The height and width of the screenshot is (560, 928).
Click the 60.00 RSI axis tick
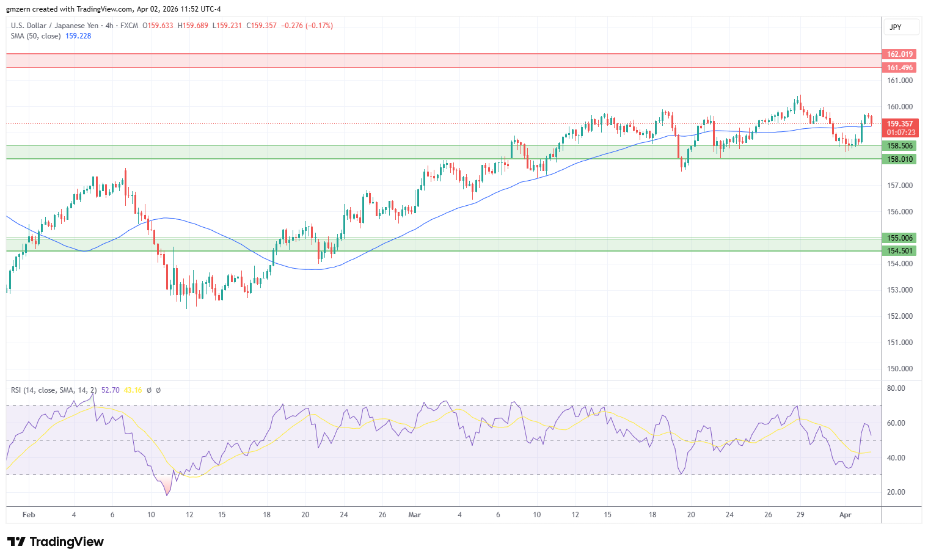(896, 423)
